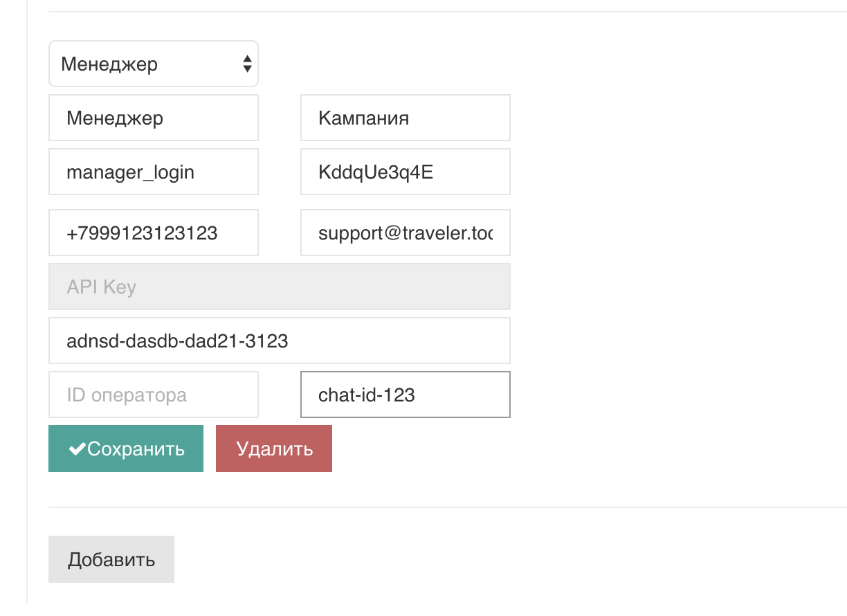Click the Добавить label to add entry

pos(111,559)
